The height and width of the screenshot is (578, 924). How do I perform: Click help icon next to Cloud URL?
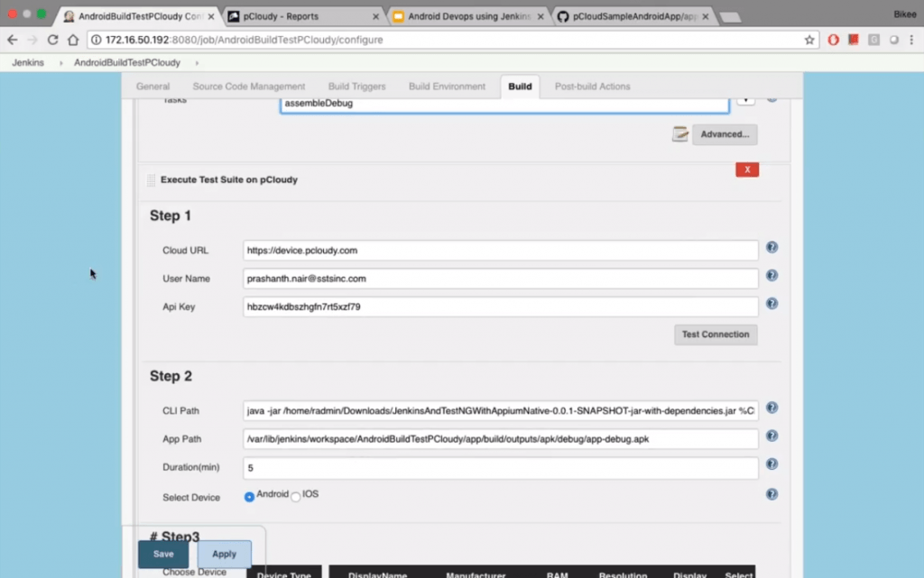click(x=772, y=248)
